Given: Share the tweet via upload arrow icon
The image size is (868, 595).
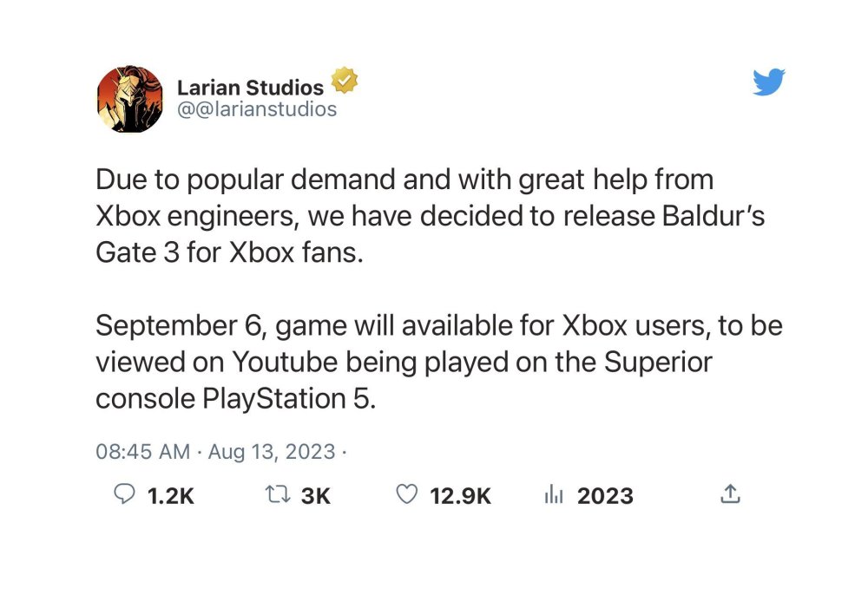Looking at the screenshot, I should click(x=731, y=494).
